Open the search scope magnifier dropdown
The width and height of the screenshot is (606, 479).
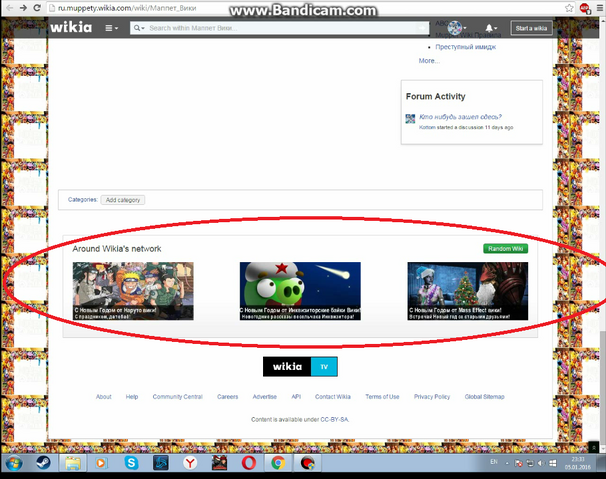pos(139,28)
